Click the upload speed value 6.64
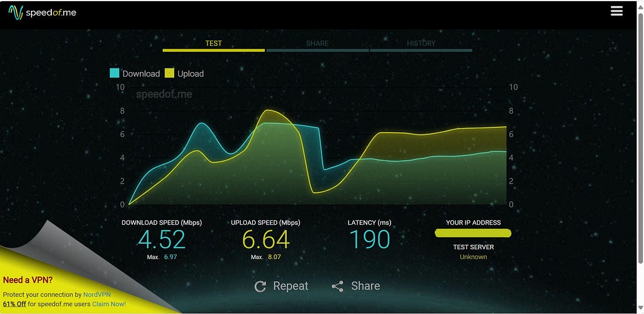 [266, 240]
